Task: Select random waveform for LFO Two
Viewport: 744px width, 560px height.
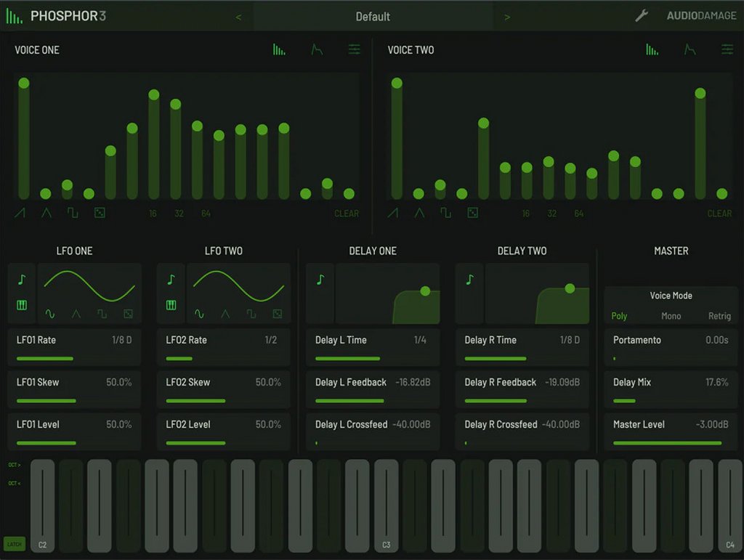Action: (x=278, y=314)
